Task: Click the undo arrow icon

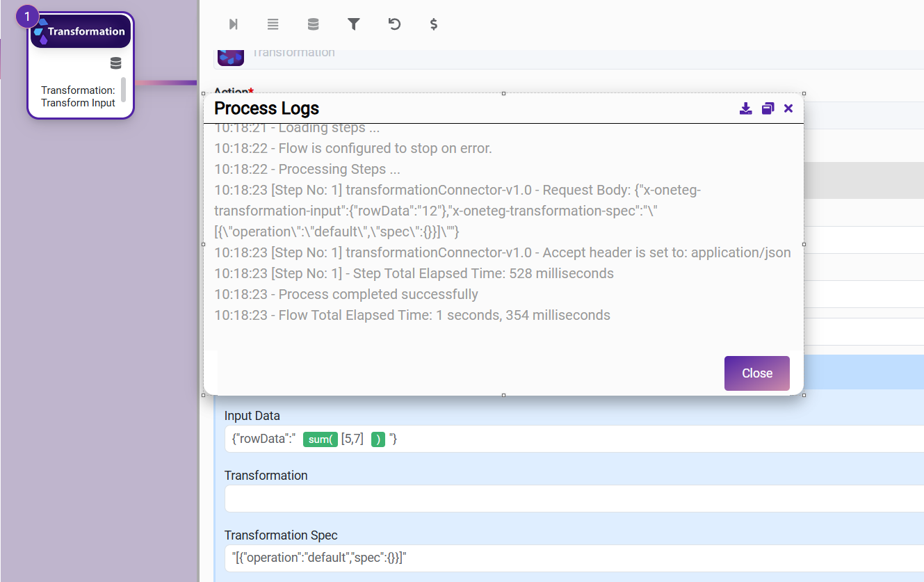Action: click(x=394, y=24)
